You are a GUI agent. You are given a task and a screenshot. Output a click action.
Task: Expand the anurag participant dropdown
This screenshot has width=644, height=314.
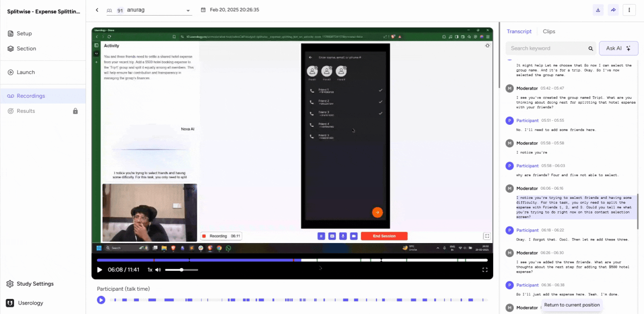[x=188, y=10]
